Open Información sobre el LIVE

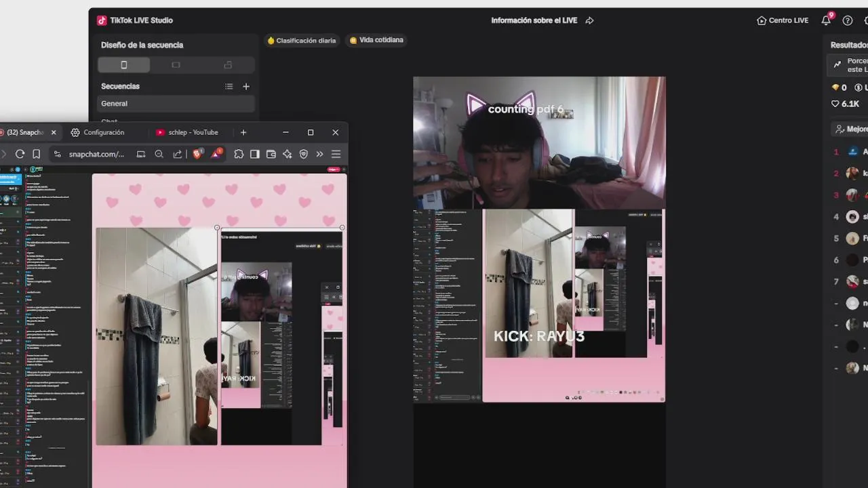pos(534,20)
